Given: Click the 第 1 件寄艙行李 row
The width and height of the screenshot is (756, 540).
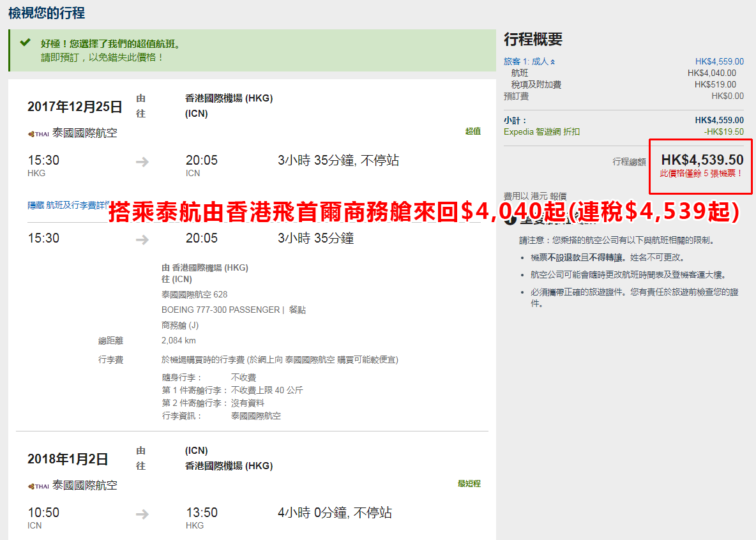Looking at the screenshot, I should tap(232, 390).
